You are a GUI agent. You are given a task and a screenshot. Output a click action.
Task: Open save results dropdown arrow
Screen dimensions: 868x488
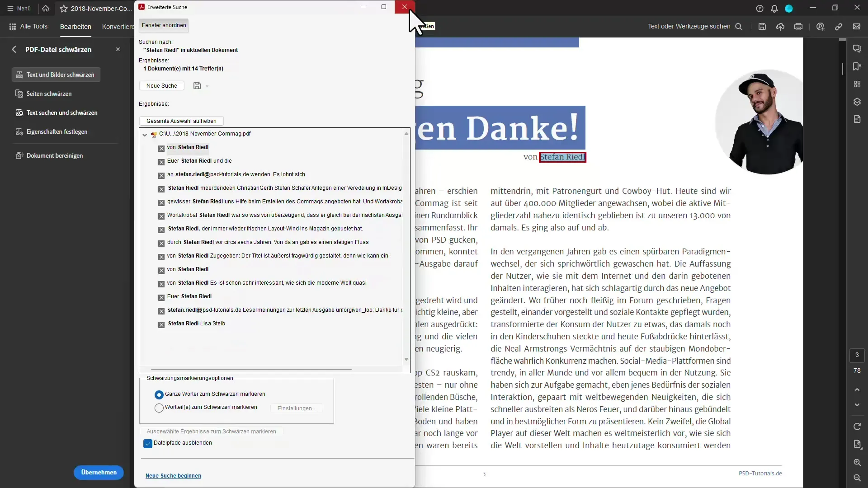(x=207, y=86)
